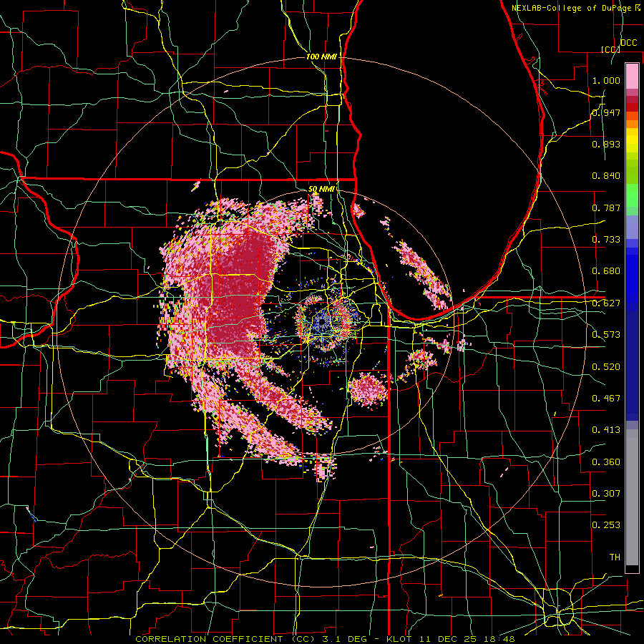644x644 pixels.
Task: Select the 1.000 value on the scale
Action: pyautogui.click(x=606, y=80)
